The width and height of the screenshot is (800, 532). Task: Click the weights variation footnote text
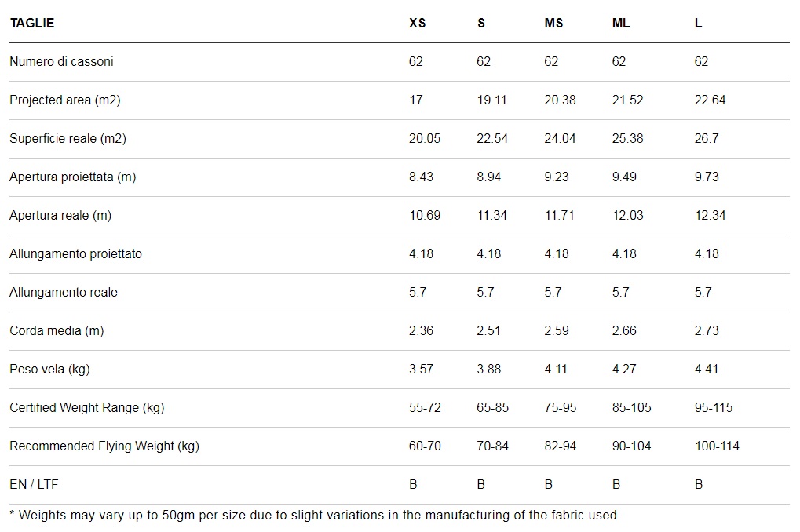click(x=315, y=516)
